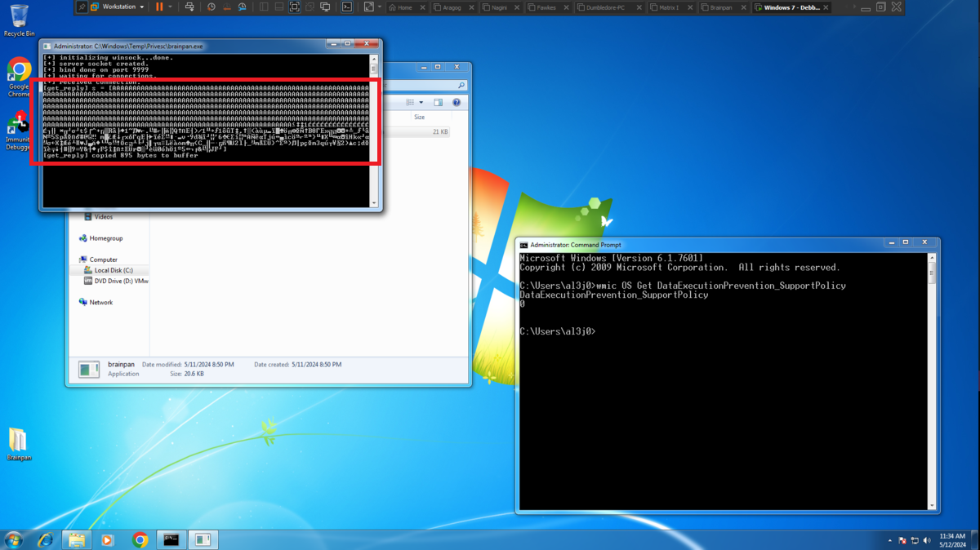Show hidden system tray icons
Image resolution: width=980 pixels, height=550 pixels.
[890, 540]
